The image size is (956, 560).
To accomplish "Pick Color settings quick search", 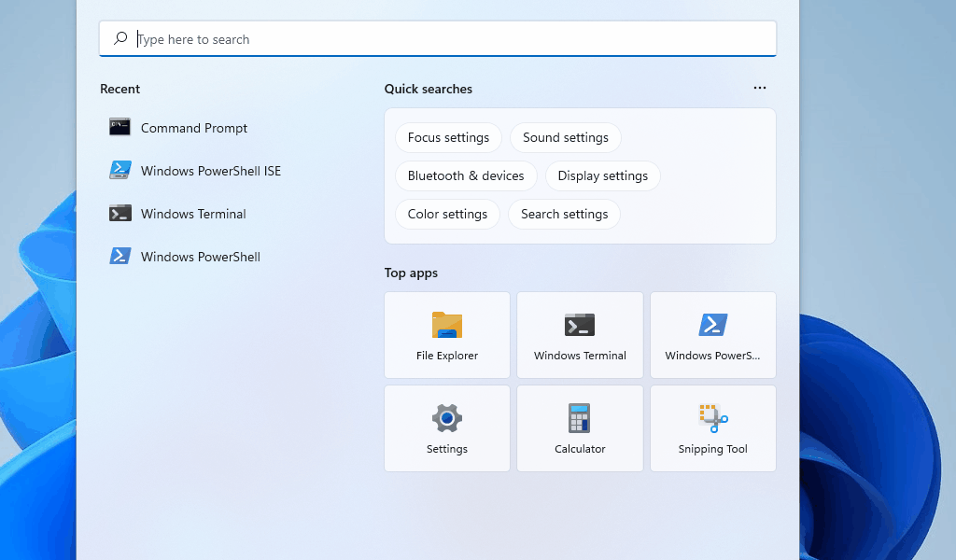I will point(447,215).
